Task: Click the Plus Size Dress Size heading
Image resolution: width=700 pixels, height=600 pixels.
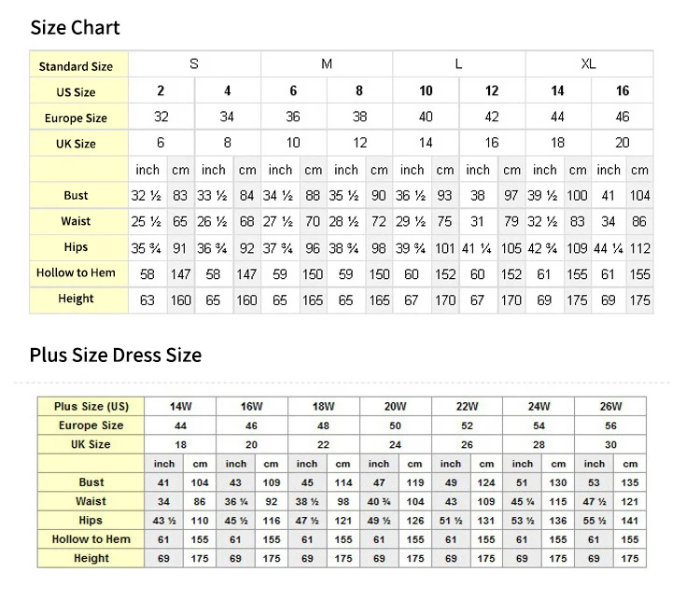Action: pyautogui.click(x=115, y=355)
